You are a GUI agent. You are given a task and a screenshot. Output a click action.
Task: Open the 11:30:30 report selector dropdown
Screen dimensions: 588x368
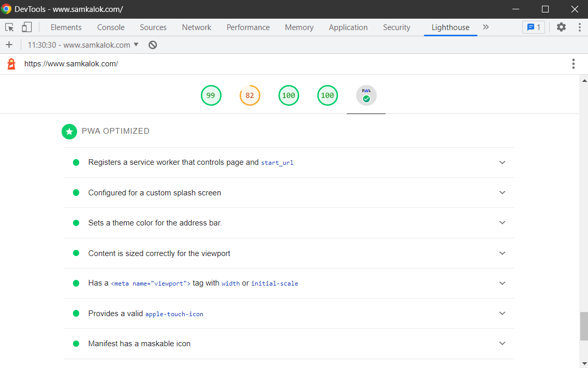click(x=83, y=45)
